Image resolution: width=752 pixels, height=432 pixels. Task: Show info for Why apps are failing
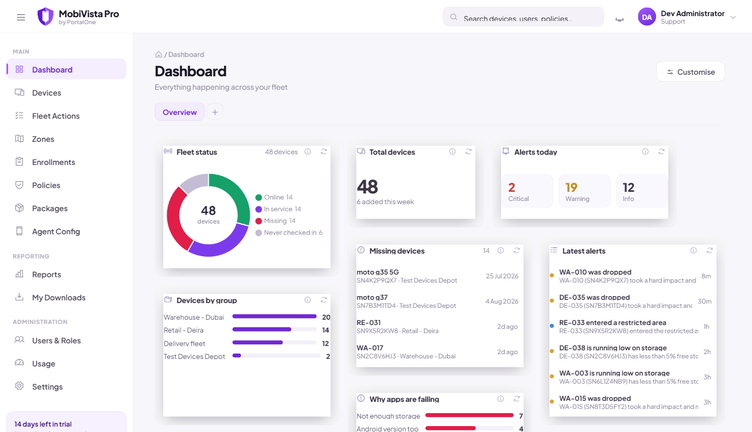[x=501, y=398]
